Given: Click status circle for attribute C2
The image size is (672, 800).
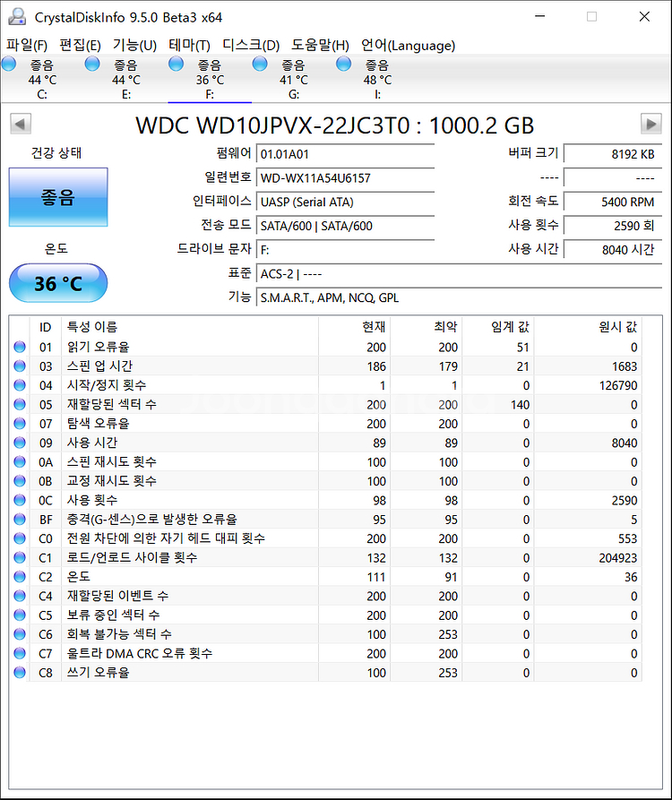Looking at the screenshot, I should click(x=20, y=577).
